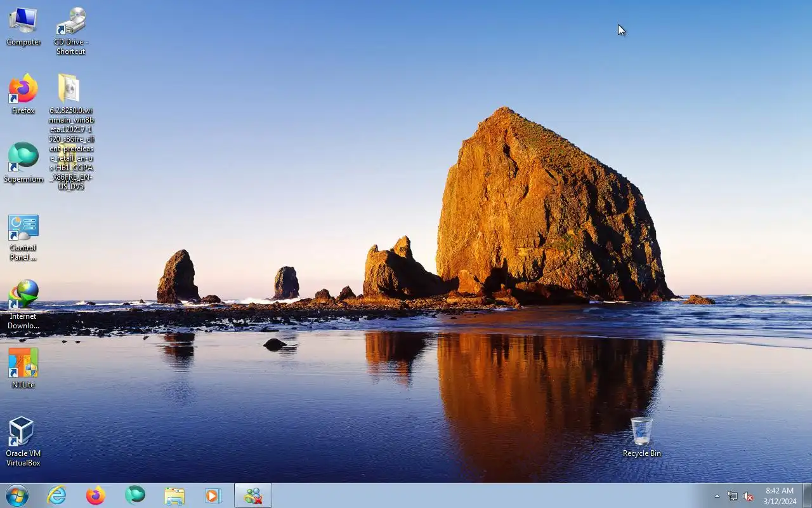Select the Recycle Bin icon
The width and height of the screenshot is (812, 508).
(x=641, y=438)
